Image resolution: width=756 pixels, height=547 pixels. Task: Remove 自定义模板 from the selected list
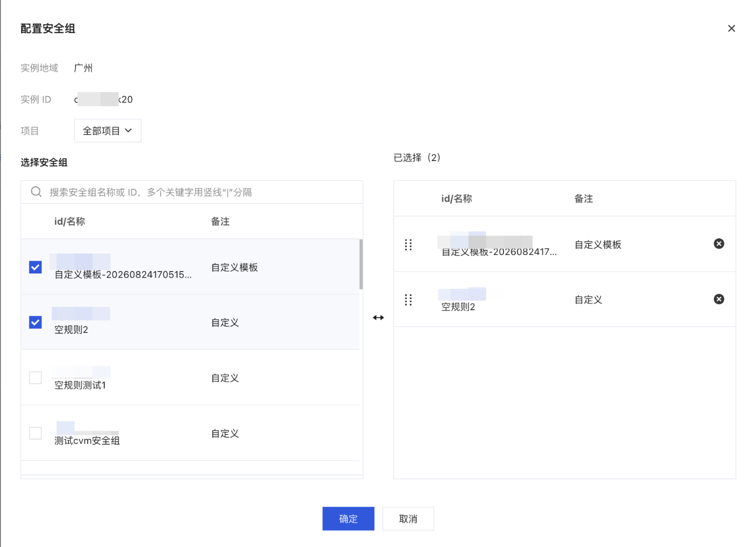[x=719, y=244]
